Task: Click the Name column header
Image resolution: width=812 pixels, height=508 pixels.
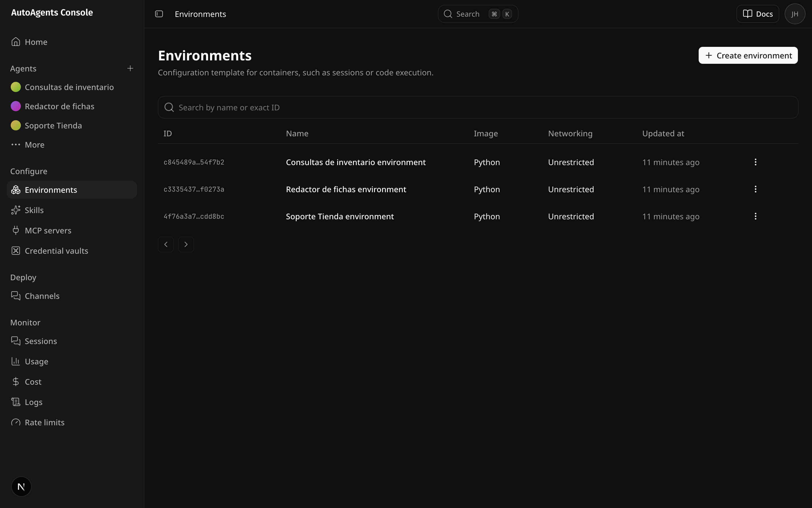Action: (x=297, y=133)
